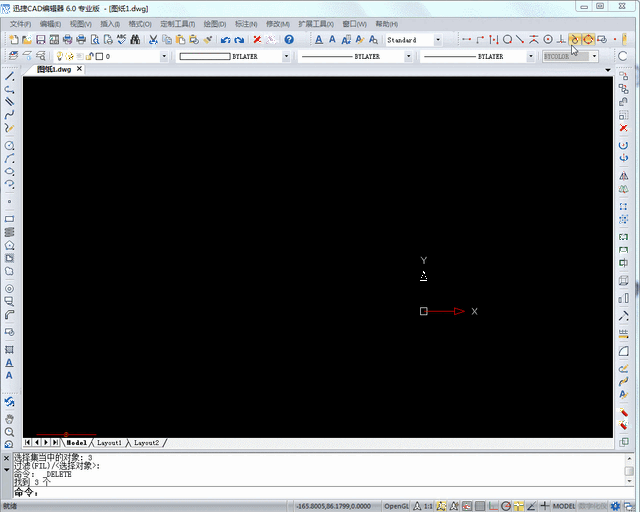Screen dimensions: 640x512
Task: Toggle the highlighted object snap in the status bar
Action: point(519,506)
